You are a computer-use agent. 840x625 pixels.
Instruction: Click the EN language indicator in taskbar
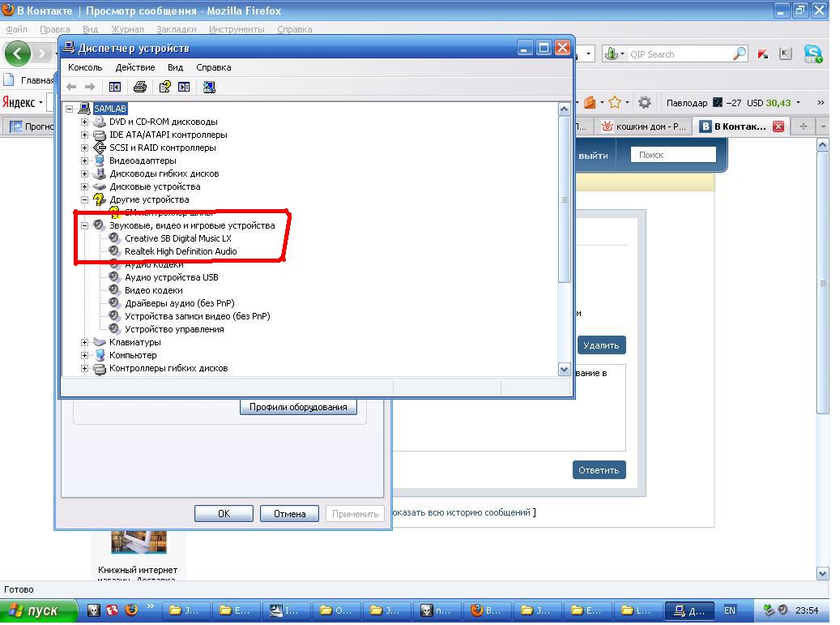[730, 611]
